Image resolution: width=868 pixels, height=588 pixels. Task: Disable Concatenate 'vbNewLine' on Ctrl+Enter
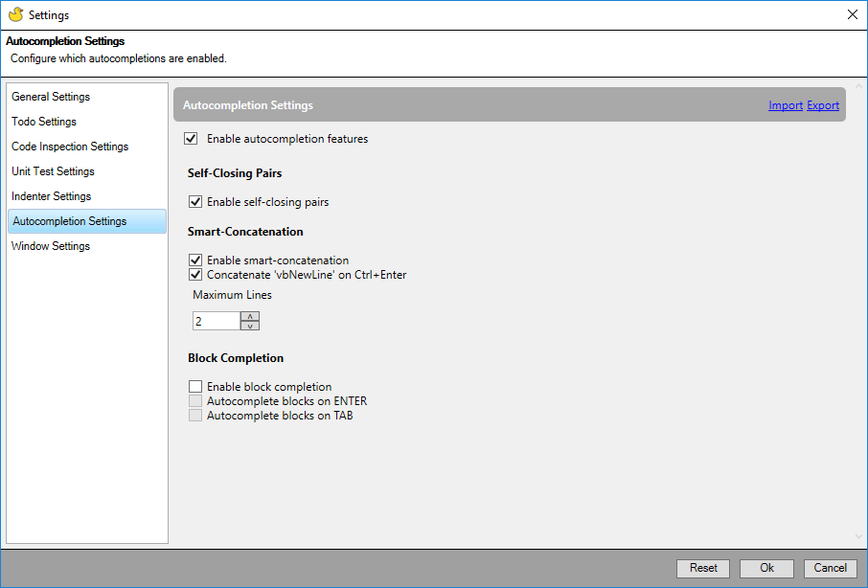tap(195, 274)
